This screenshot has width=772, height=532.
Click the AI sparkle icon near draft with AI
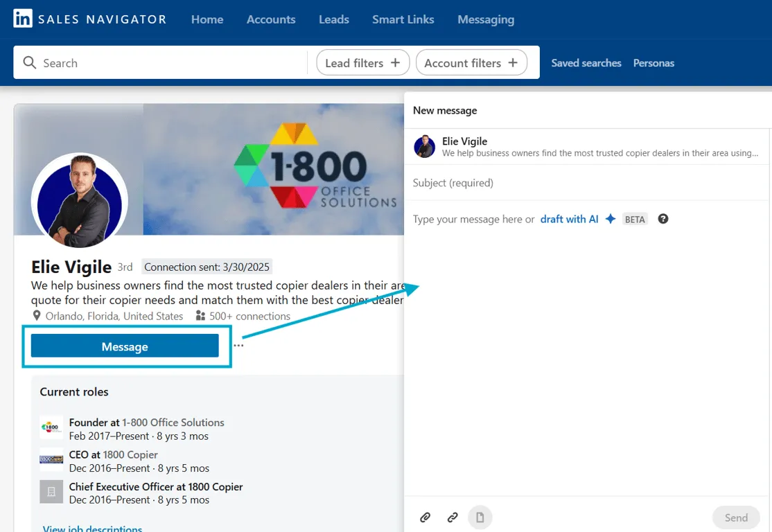(x=610, y=218)
